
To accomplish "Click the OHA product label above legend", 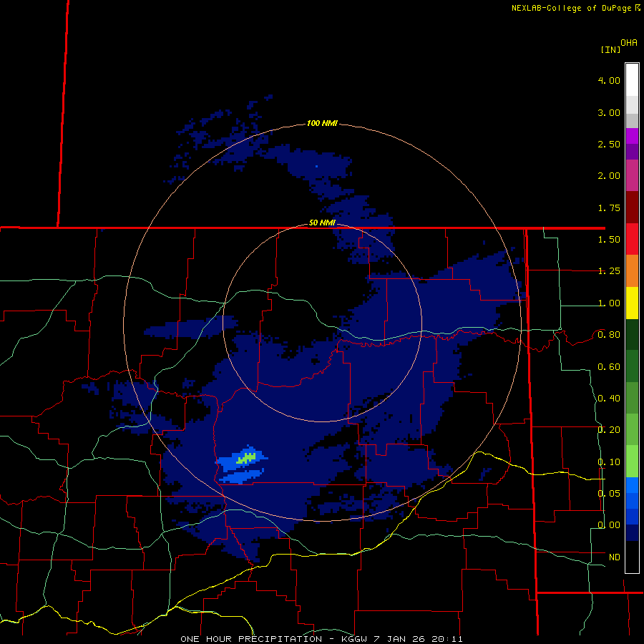I will pos(629,43).
